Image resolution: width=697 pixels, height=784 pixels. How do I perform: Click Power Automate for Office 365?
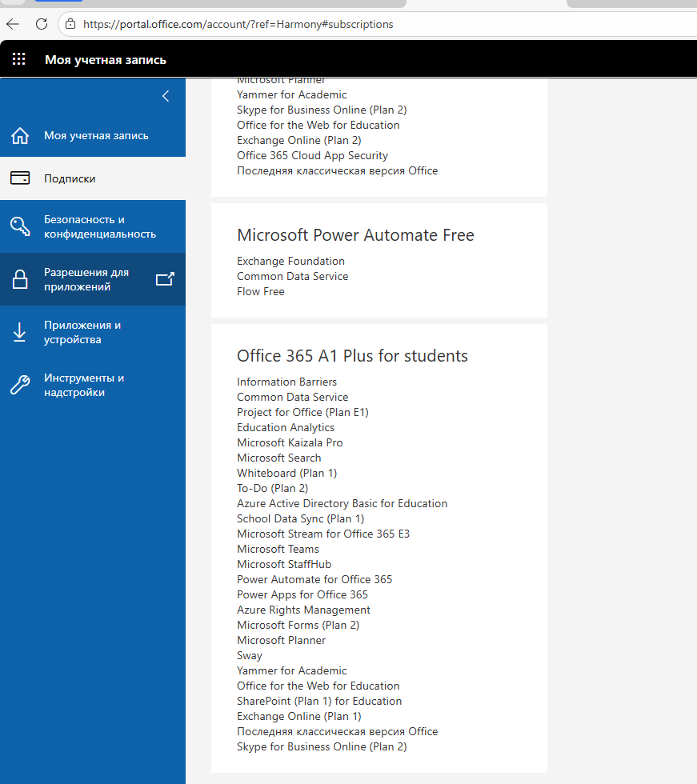click(x=314, y=579)
